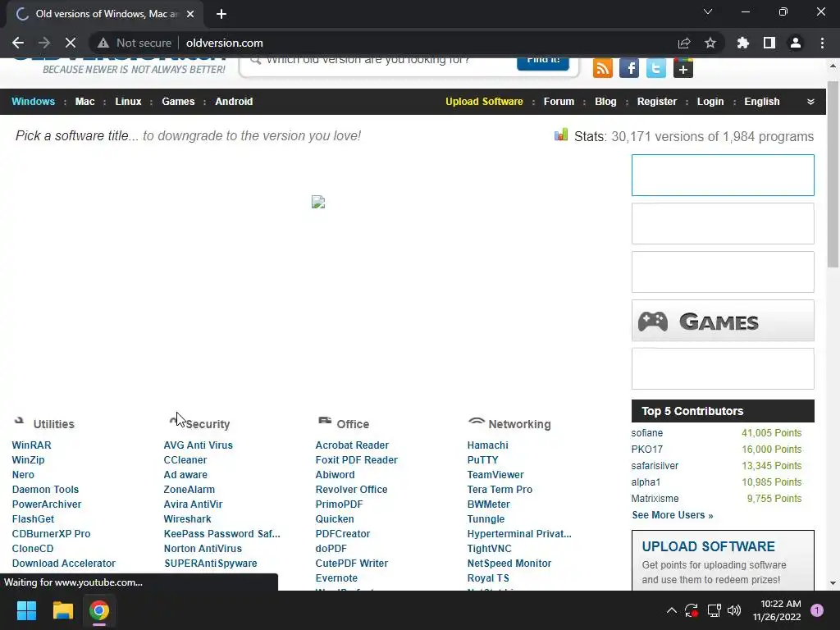Screen dimensions: 840x630
Task: Open the Norton AntiVirus link
Action: coord(203,549)
